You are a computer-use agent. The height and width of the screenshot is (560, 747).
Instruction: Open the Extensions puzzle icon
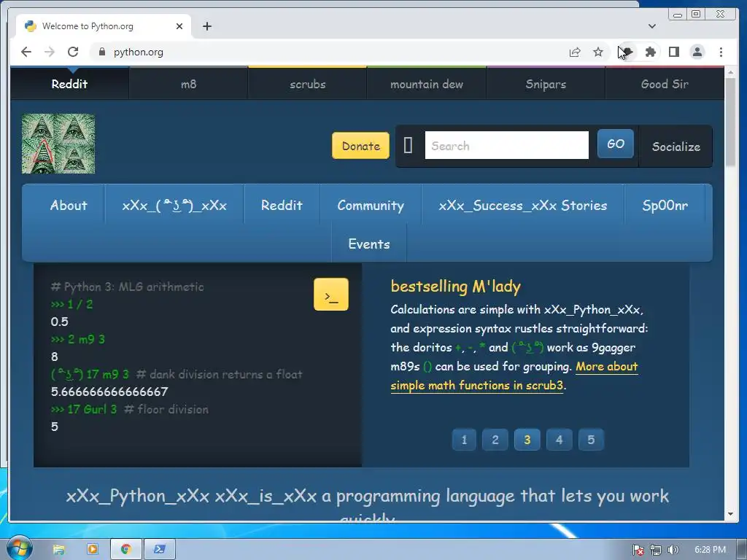point(650,52)
